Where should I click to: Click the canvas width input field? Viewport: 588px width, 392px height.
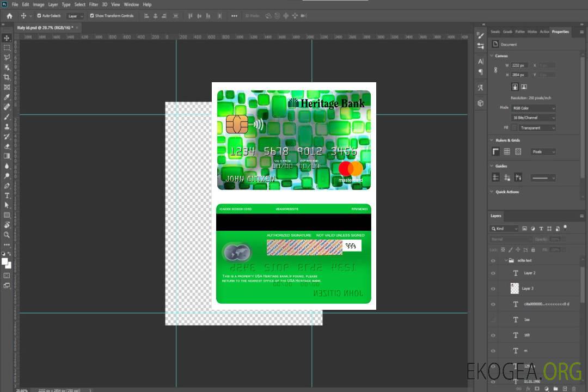pos(519,65)
